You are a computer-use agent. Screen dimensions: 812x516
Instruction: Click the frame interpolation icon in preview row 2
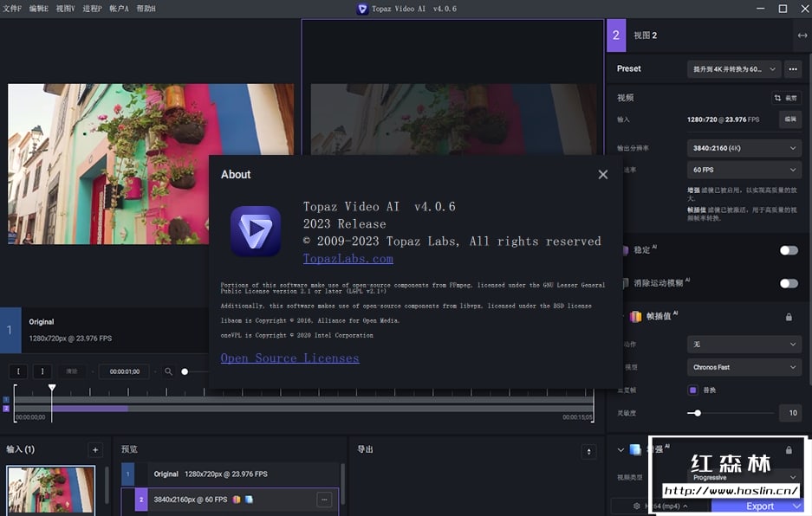click(237, 500)
